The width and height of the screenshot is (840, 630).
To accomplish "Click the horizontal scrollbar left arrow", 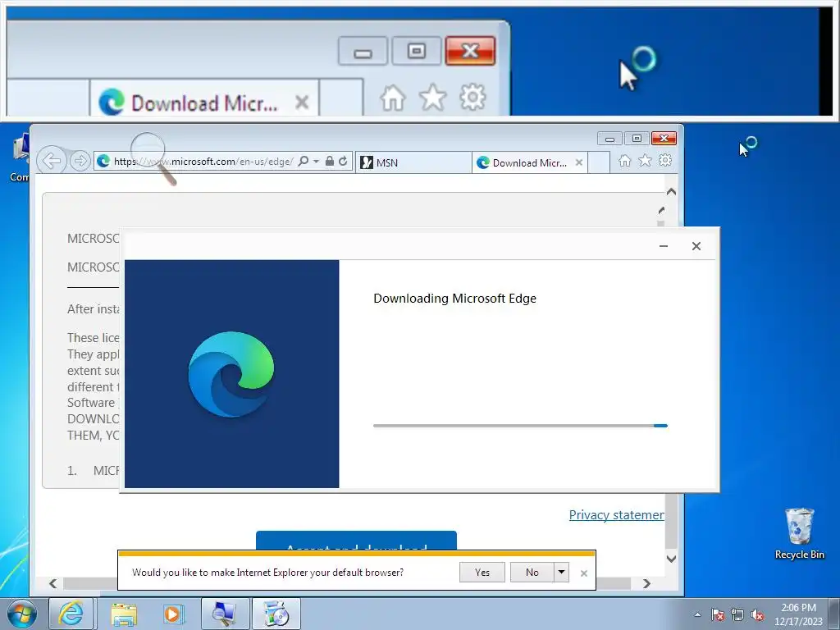I will [52, 583].
